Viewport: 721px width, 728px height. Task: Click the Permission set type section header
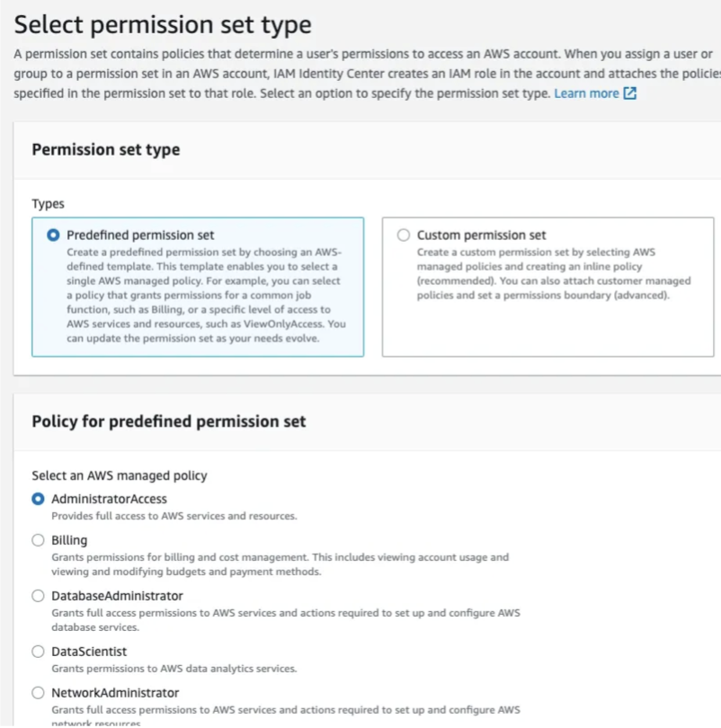coord(106,150)
